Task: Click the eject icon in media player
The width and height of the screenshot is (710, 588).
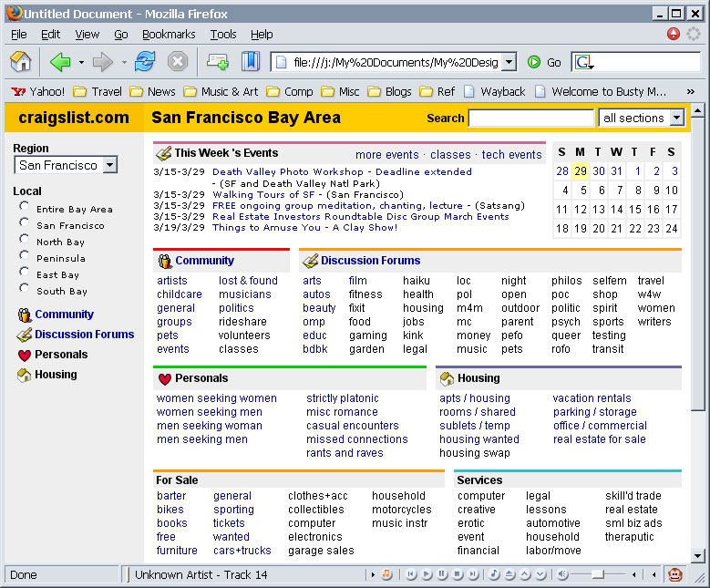Action: coord(509,574)
